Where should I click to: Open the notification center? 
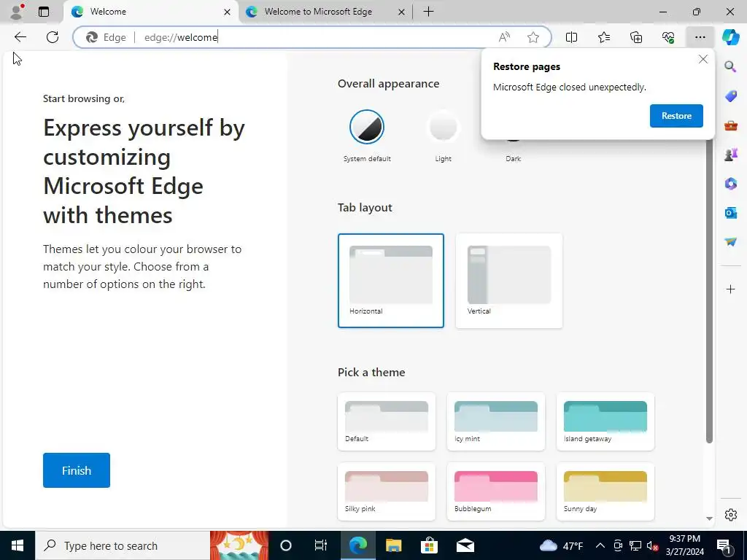724,545
